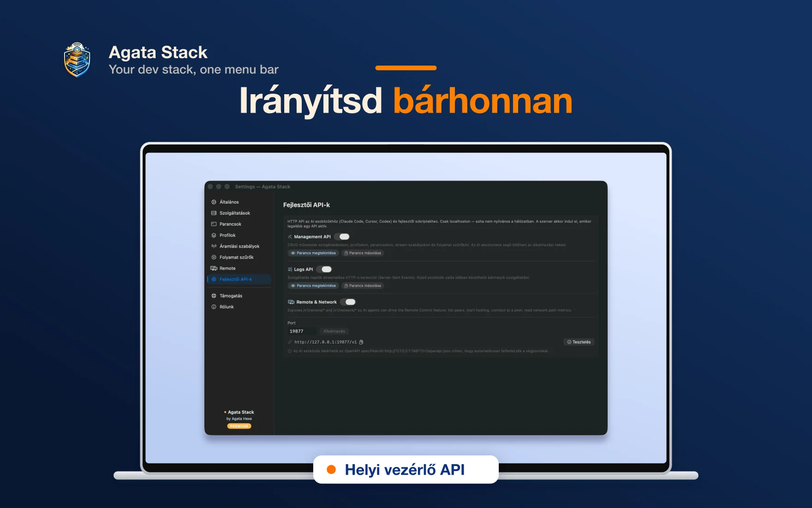Viewport: 812px width, 508px height.
Task: Click the Alkalmazás button beside the port
Action: (x=334, y=331)
